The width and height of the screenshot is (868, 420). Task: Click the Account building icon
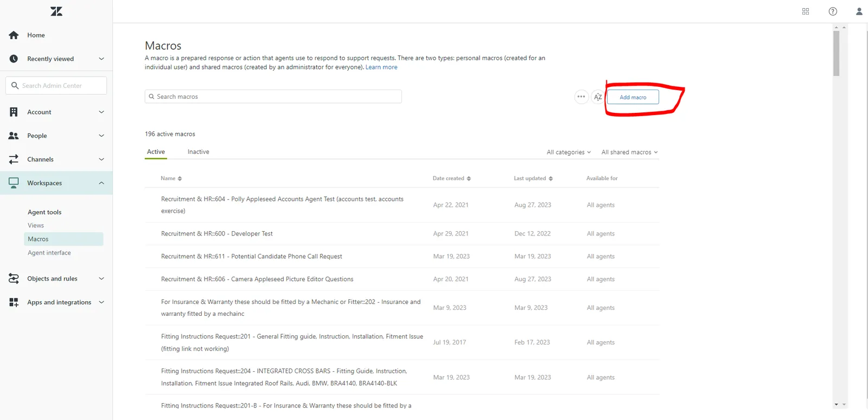14,112
